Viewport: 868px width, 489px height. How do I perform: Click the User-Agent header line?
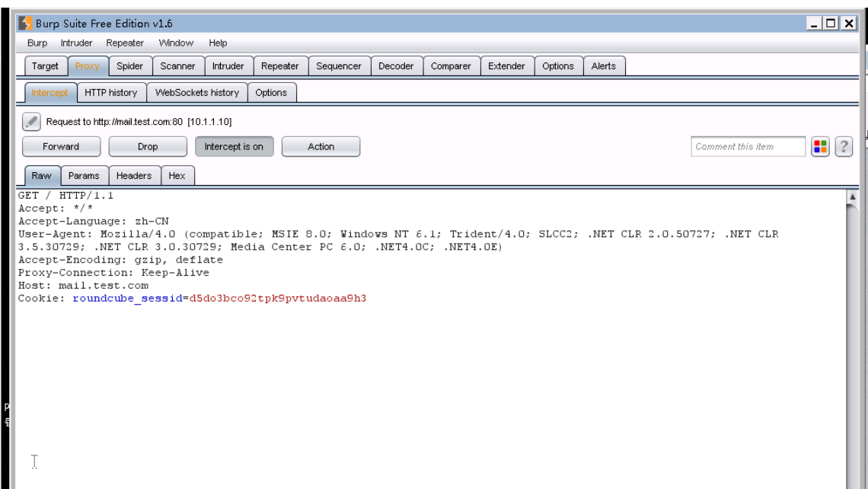coord(398,241)
